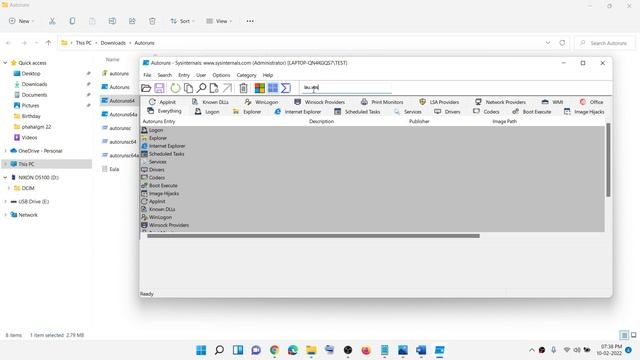This screenshot has height=360, width=640.
Task: Sort by the Image Path column header
Action: 504,121
